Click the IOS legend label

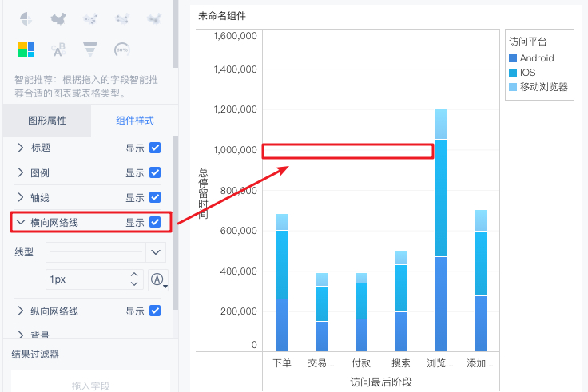tap(527, 73)
